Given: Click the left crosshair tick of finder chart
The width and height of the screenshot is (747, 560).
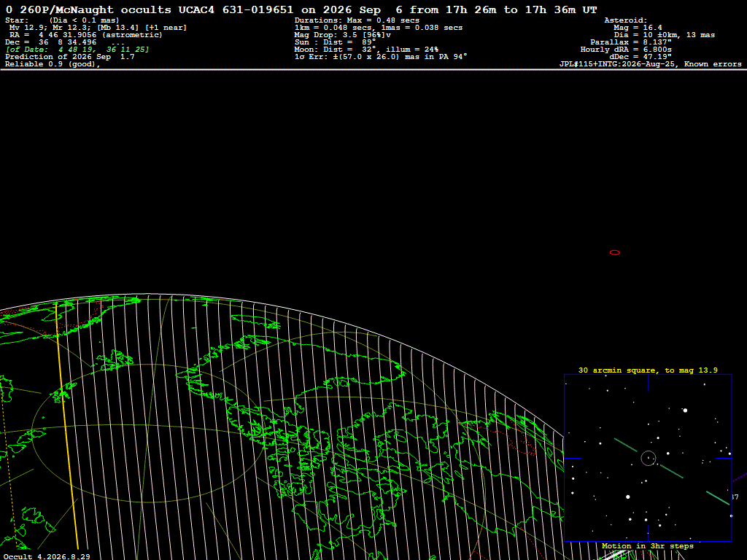Looking at the screenshot, I should point(573,458).
